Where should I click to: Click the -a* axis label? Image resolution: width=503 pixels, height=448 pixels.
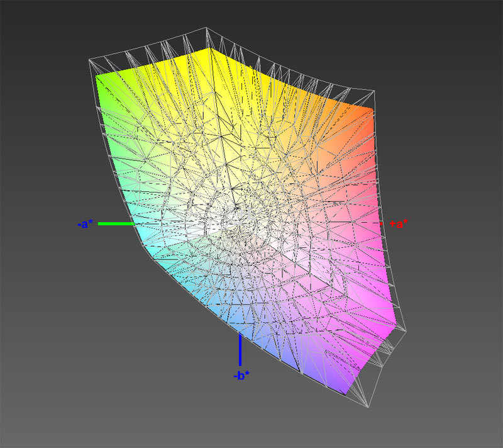click(86, 223)
